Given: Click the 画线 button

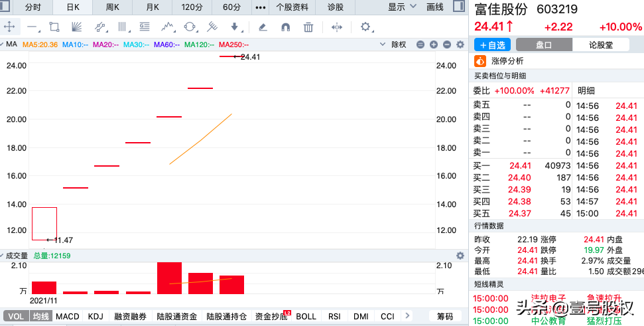Looking at the screenshot, I should coord(435,7).
